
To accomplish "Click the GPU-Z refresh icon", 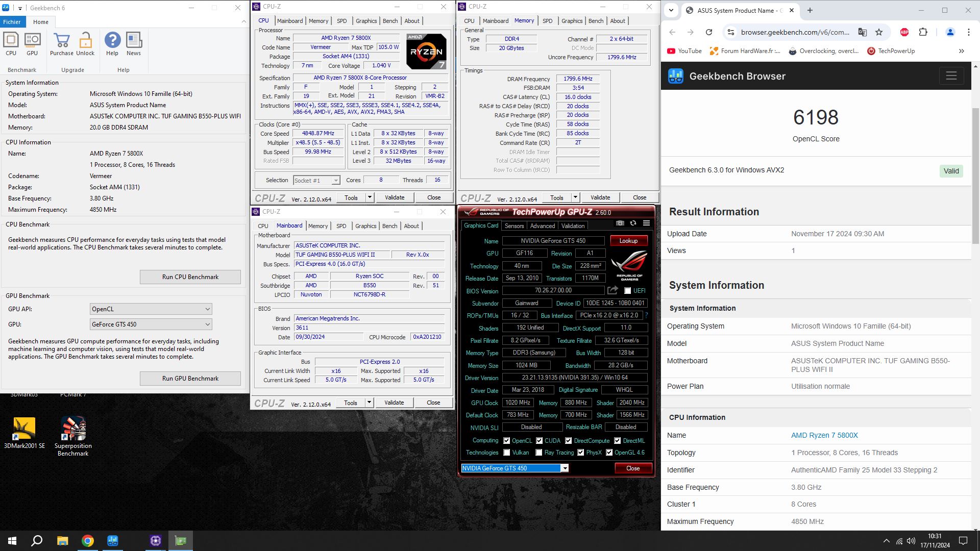I will click(633, 223).
